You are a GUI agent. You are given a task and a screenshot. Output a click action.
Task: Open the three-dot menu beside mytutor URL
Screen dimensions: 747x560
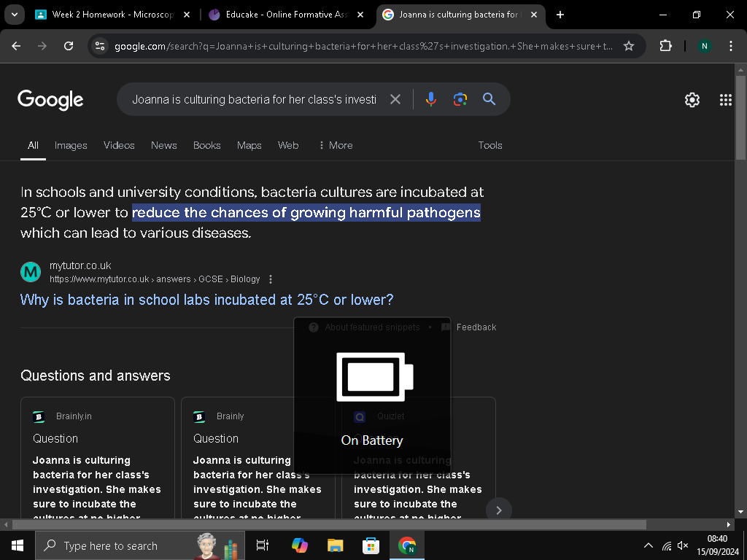[271, 279]
